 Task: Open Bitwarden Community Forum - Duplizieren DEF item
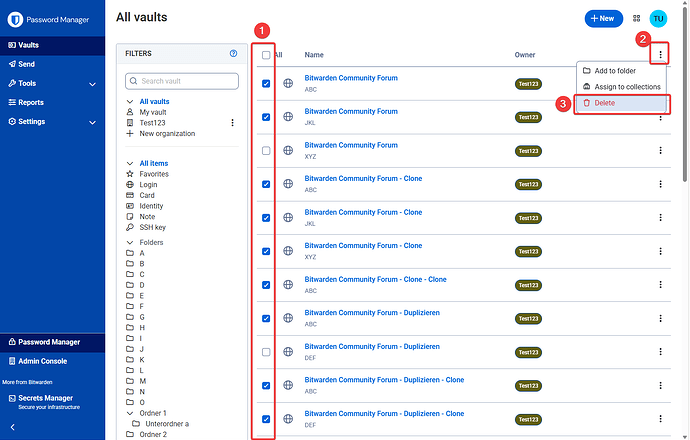pyautogui.click(x=372, y=346)
